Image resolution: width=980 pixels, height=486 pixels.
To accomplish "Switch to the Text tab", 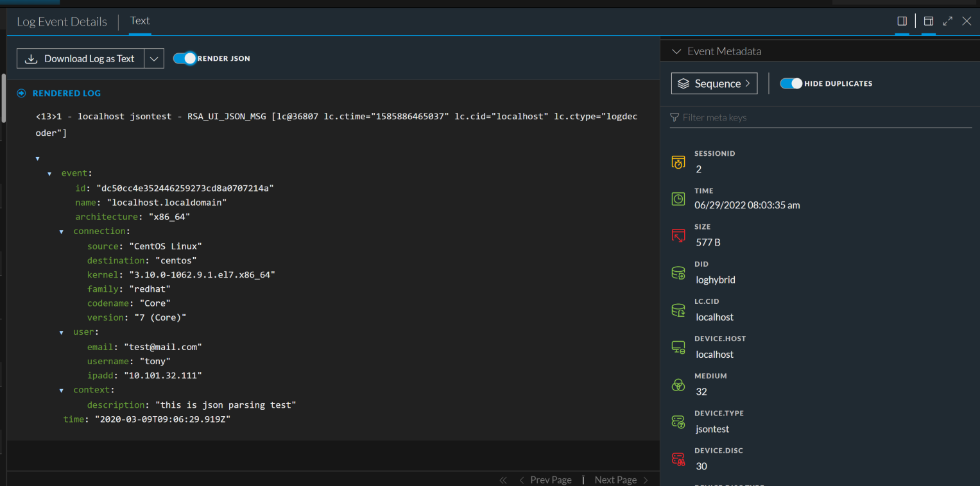I will pyautogui.click(x=139, y=21).
